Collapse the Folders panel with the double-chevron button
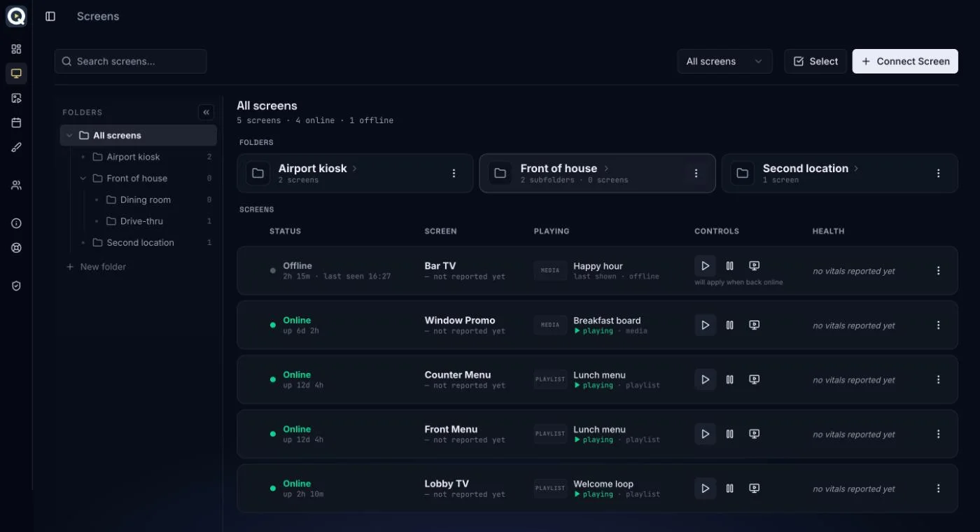Screen dimensions: 980x532 [206, 112]
